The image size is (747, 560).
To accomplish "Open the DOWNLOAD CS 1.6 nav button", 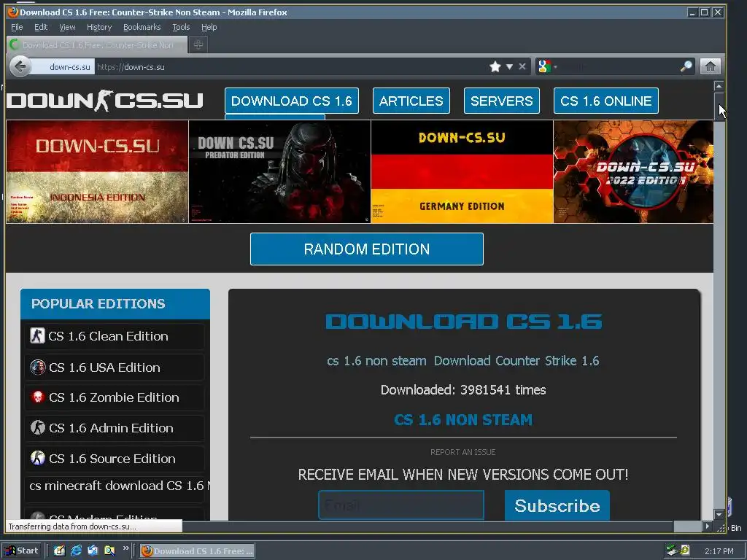I will tap(292, 101).
